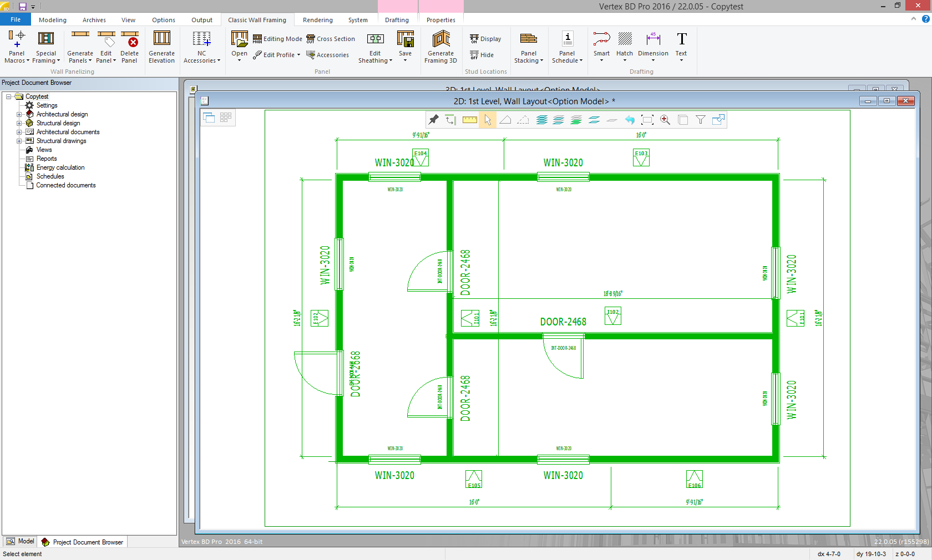Click the Cross Section button

[x=331, y=39]
